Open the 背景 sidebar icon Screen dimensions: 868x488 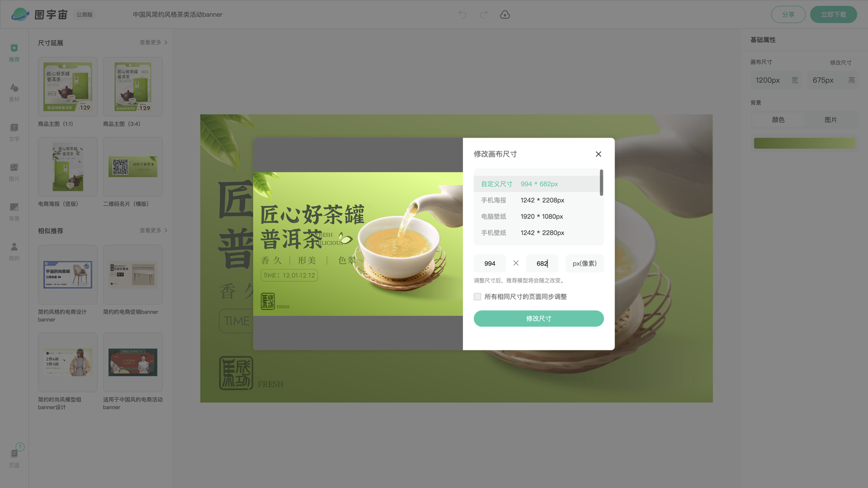click(x=14, y=212)
